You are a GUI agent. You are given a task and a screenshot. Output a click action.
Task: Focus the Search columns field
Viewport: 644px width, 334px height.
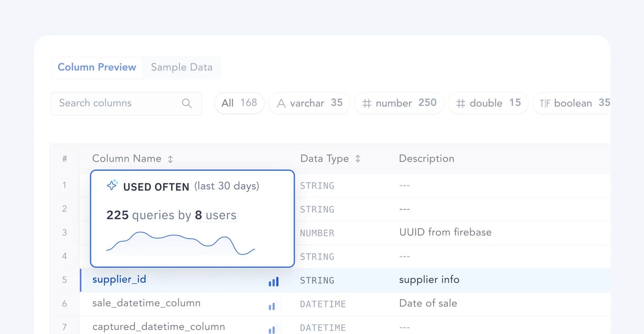(126, 103)
